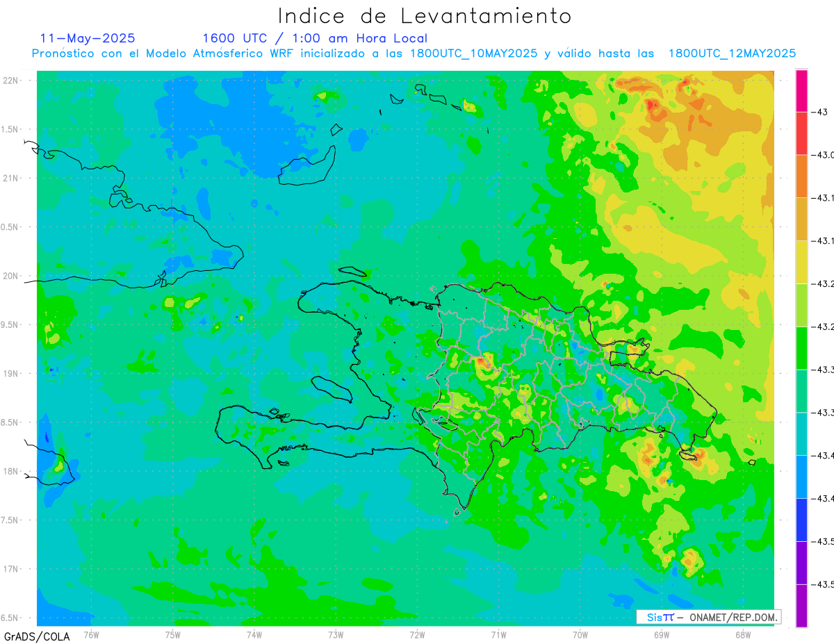Click the '73W' longitude axis label
The image size is (834, 644).
point(336,634)
